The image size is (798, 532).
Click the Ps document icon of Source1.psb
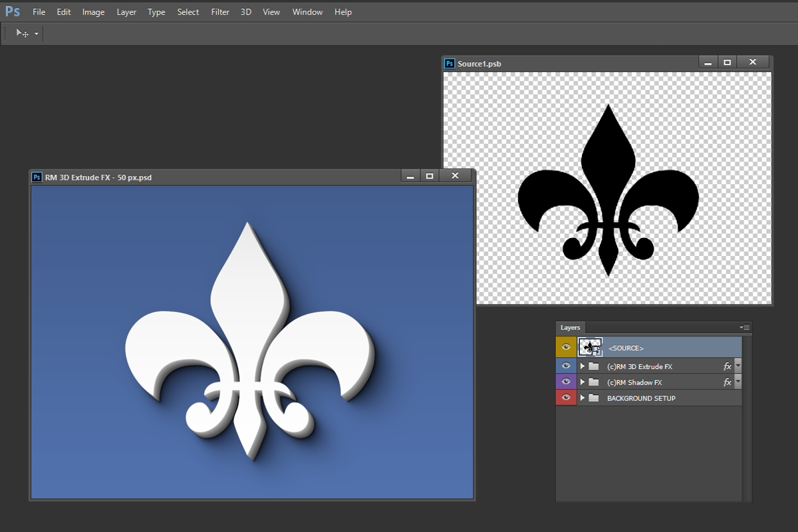click(450, 64)
